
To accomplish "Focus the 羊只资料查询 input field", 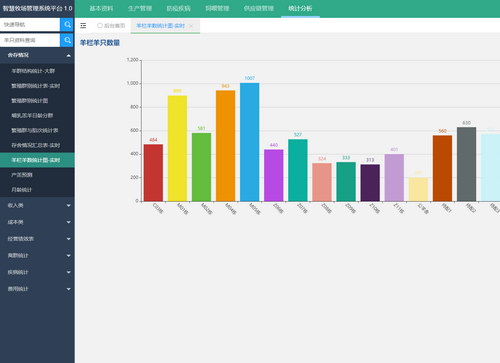I will [x=30, y=40].
